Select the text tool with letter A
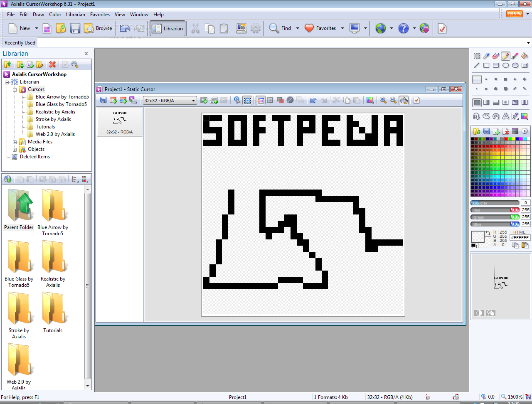532x404 pixels. 505,116
